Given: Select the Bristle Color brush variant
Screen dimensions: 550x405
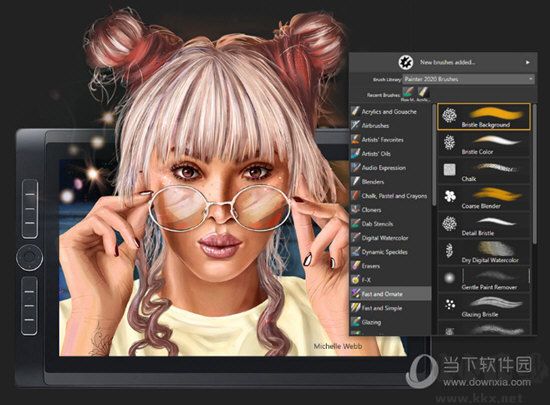Looking at the screenshot, I should (x=484, y=144).
